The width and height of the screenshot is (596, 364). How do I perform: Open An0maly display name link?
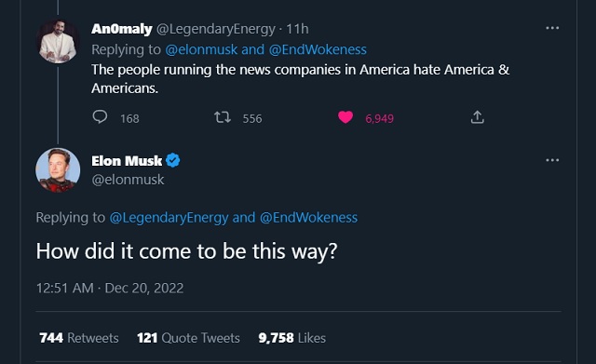point(122,29)
